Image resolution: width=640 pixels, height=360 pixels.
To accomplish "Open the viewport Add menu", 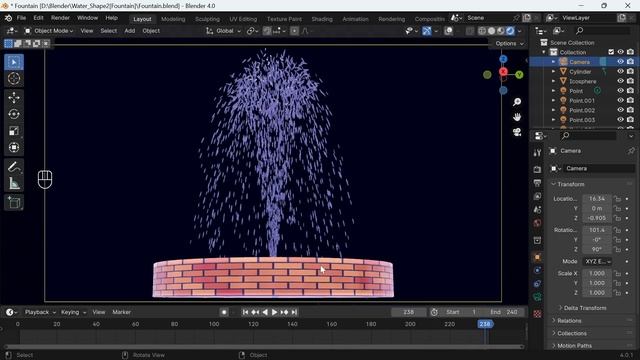I will (x=130, y=31).
